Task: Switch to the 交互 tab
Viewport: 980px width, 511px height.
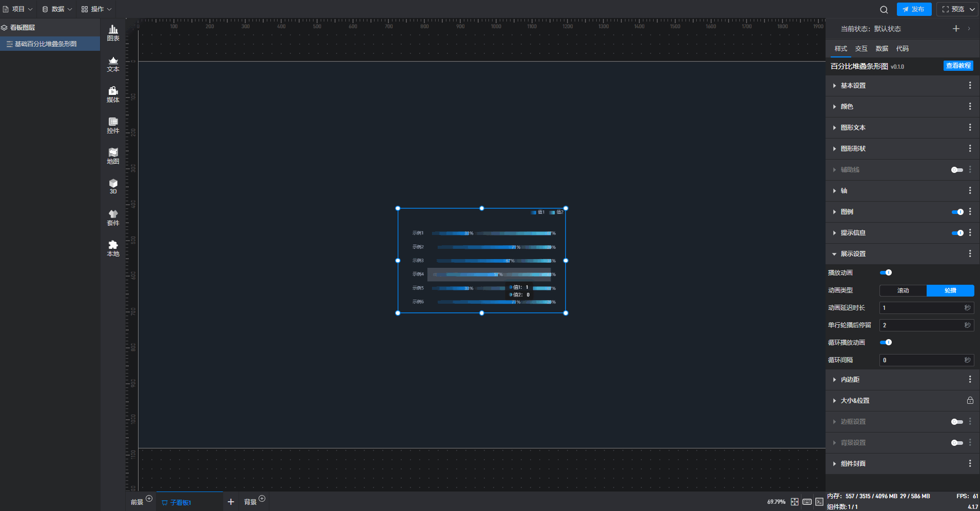Action: [x=861, y=49]
